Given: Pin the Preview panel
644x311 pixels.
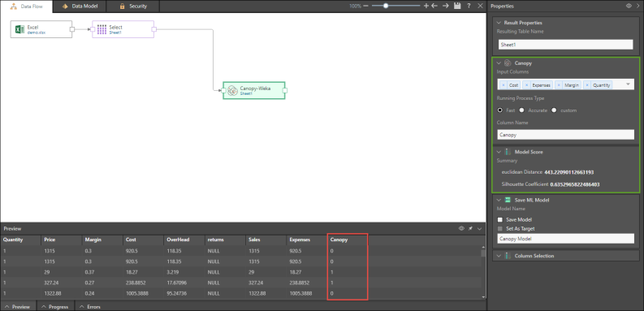Looking at the screenshot, I should pos(470,228).
